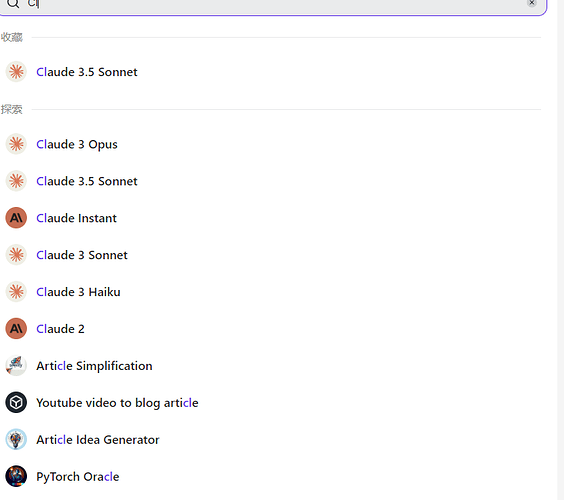The image size is (564, 500).
Task: Click the Youtube video to blog article cube icon
Action: (x=16, y=402)
